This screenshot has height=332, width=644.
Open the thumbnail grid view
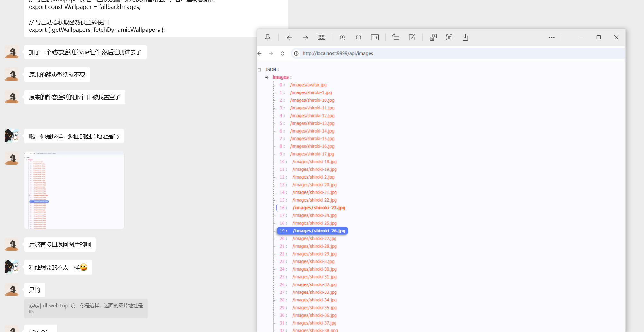(321, 38)
